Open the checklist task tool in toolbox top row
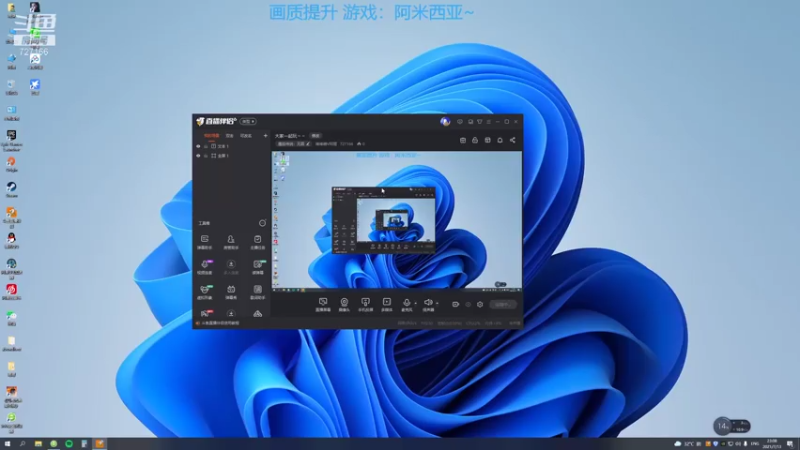The image size is (800, 450). pyautogui.click(x=258, y=242)
